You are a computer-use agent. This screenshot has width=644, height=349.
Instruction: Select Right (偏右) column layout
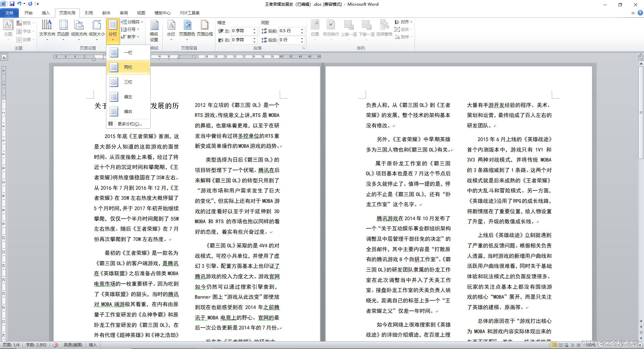click(x=128, y=111)
